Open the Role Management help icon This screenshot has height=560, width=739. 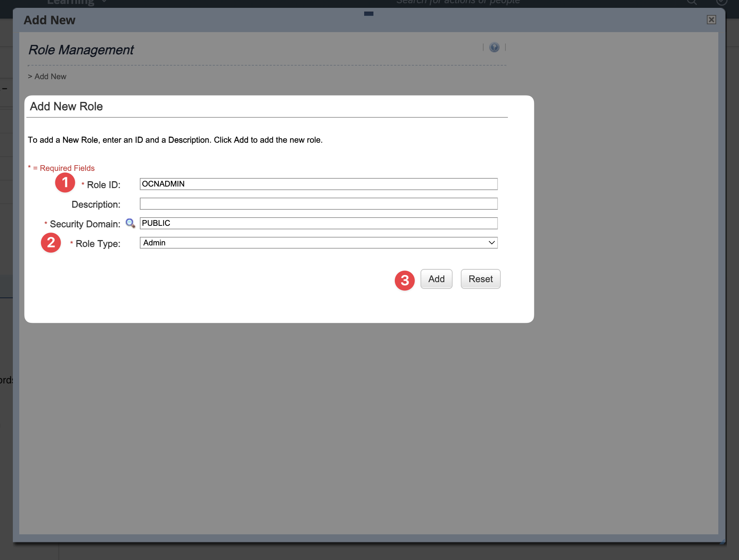click(494, 47)
